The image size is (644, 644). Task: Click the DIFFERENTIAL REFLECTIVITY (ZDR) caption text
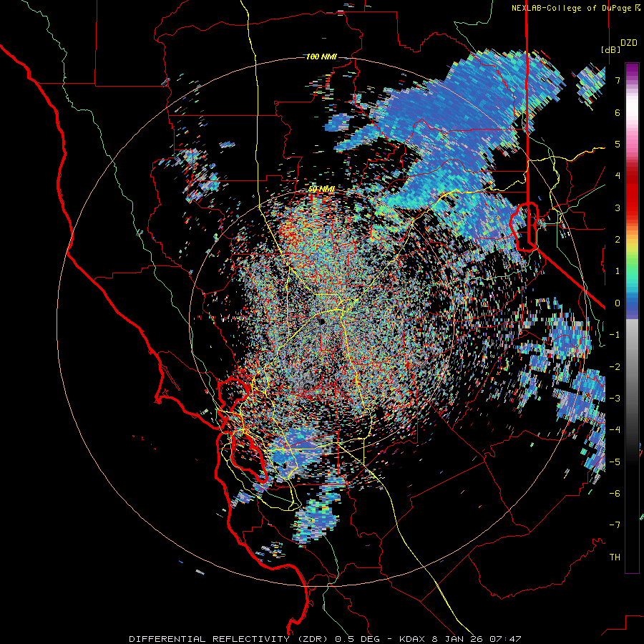[227, 639]
